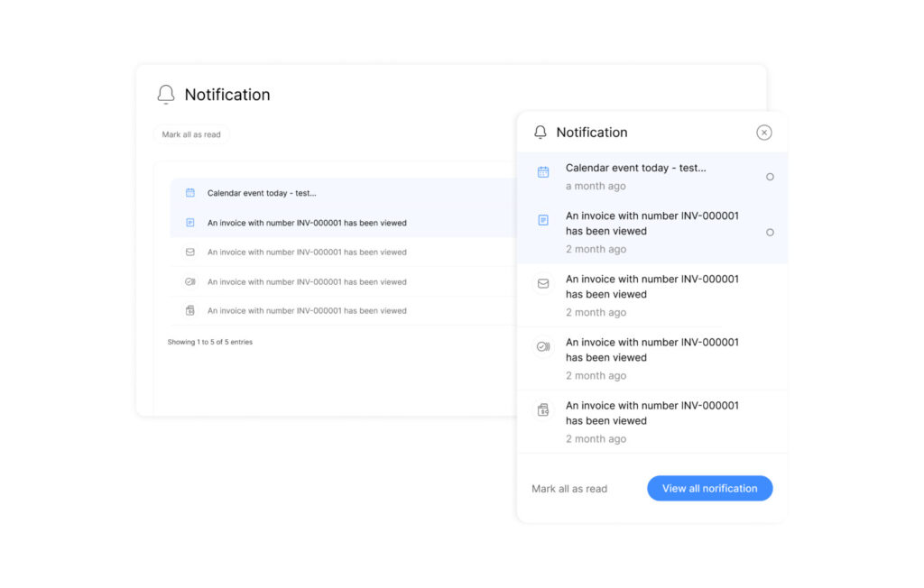924x588 pixels.
Task: Click the blue calendar icon in the full-page list
Action: (x=190, y=193)
